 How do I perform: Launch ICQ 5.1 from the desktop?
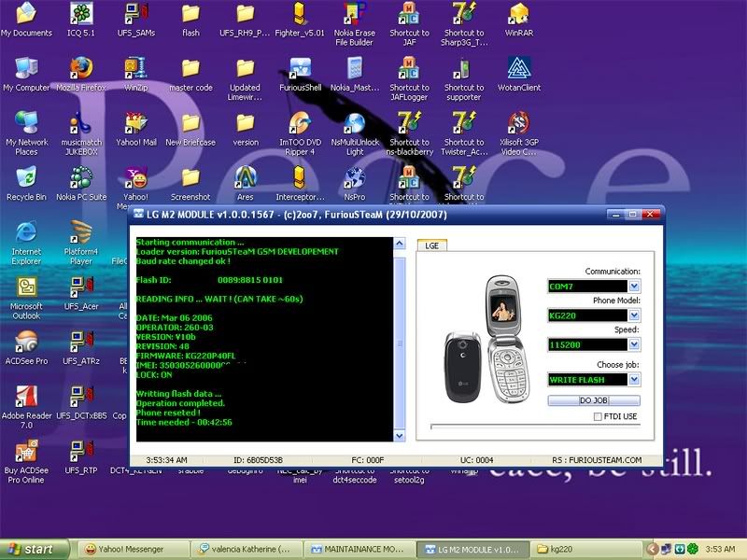(x=81, y=20)
